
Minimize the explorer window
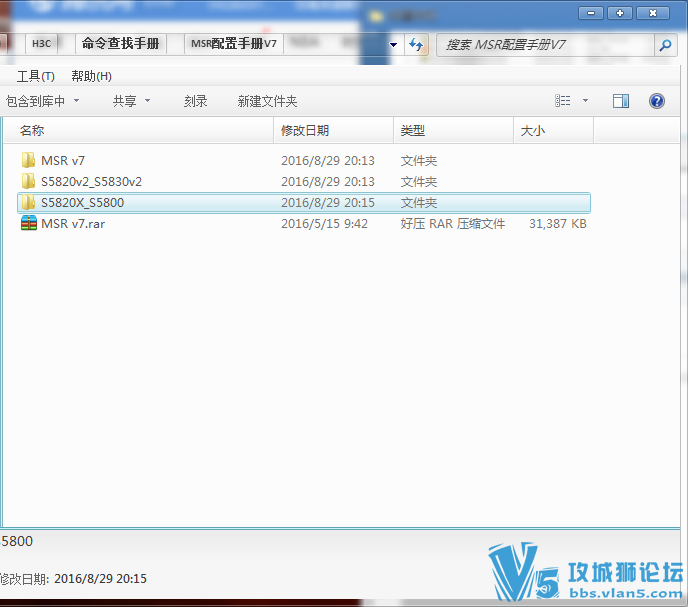(591, 13)
